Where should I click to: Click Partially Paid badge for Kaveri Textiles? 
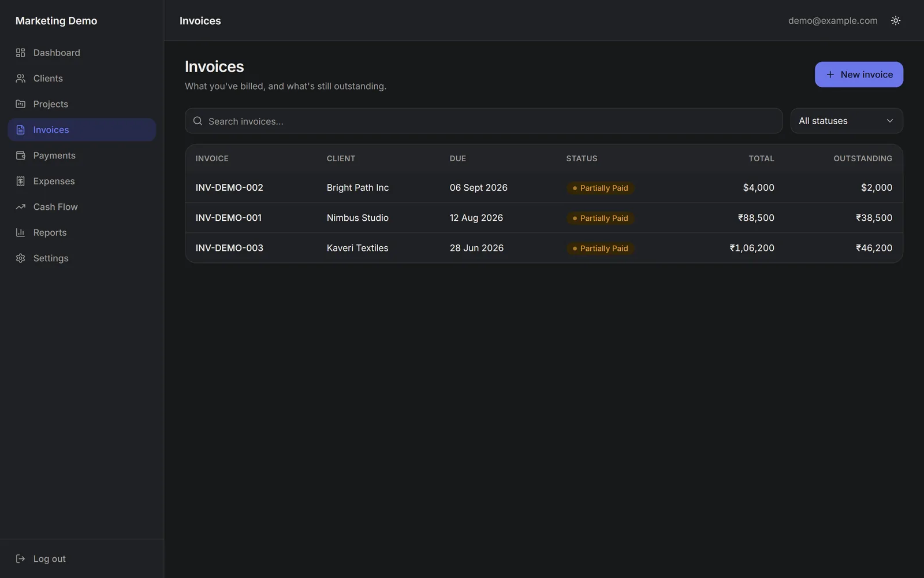click(x=600, y=248)
